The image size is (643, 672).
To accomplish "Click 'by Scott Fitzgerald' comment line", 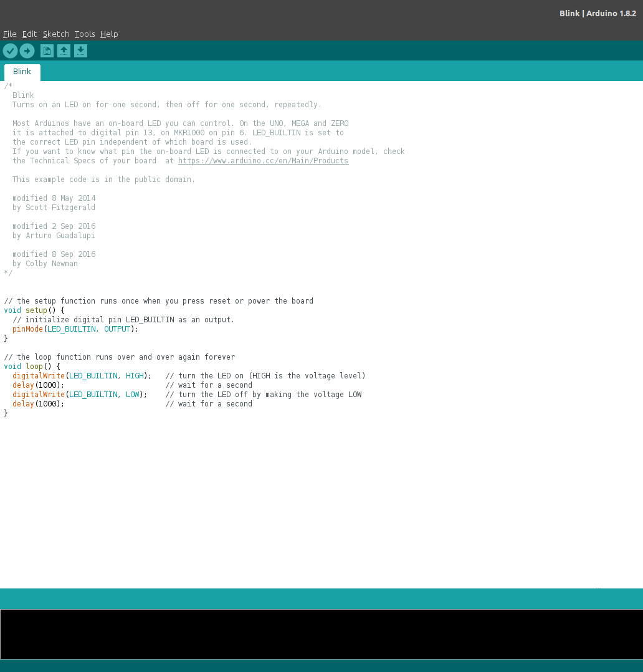I will point(54,208).
